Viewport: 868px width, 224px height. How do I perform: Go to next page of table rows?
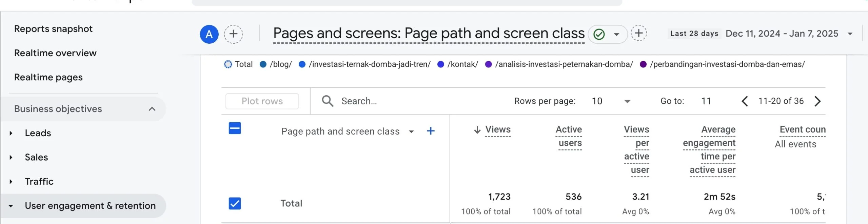click(817, 101)
